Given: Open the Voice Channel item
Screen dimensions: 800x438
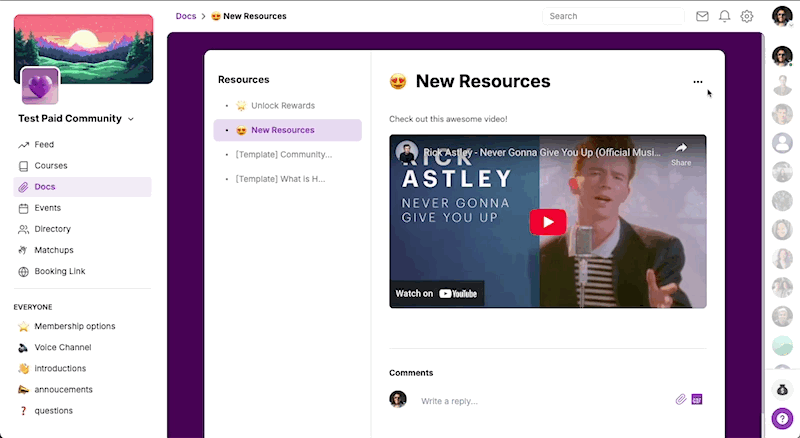Looking at the screenshot, I should pos(82,347).
